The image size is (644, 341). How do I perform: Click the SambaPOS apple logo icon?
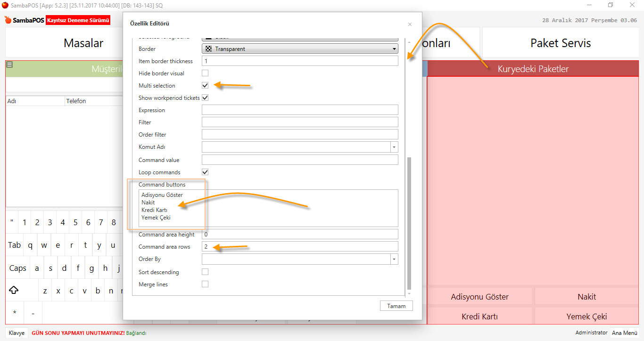click(x=8, y=20)
